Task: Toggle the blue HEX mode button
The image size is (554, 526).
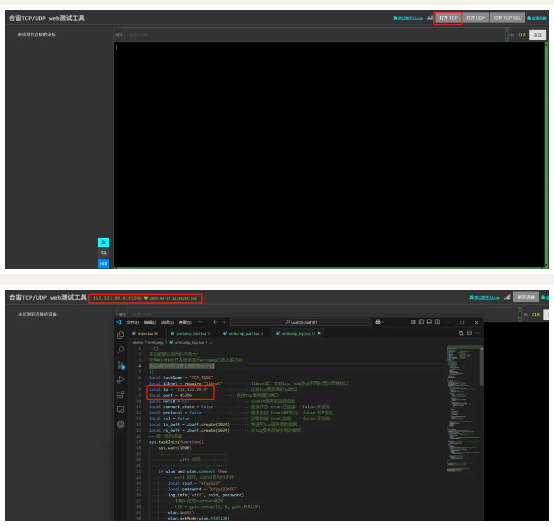Action: [103, 264]
